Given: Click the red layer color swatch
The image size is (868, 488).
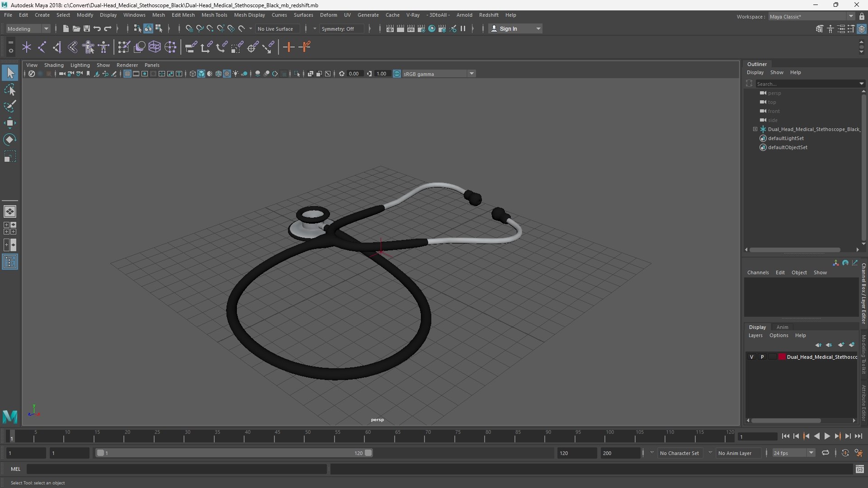Looking at the screenshot, I should pos(782,357).
